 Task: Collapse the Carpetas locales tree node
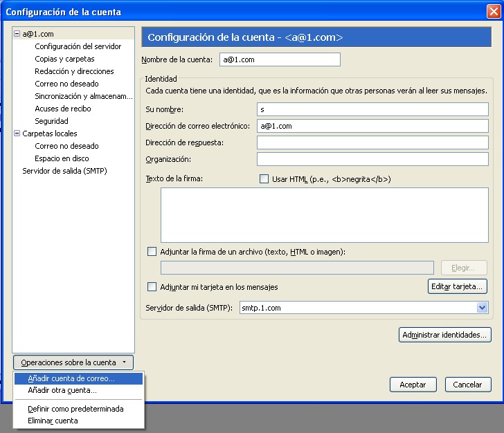[x=17, y=133]
